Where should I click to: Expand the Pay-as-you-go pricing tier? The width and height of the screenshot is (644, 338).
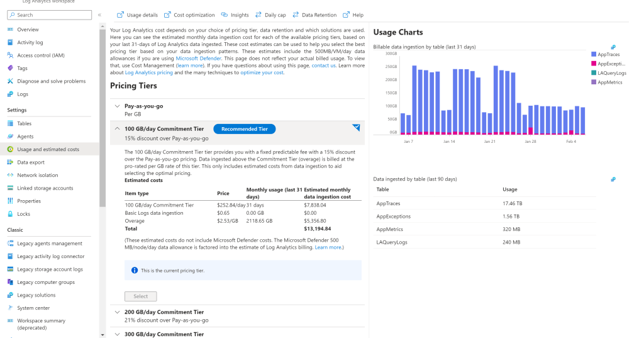118,106
